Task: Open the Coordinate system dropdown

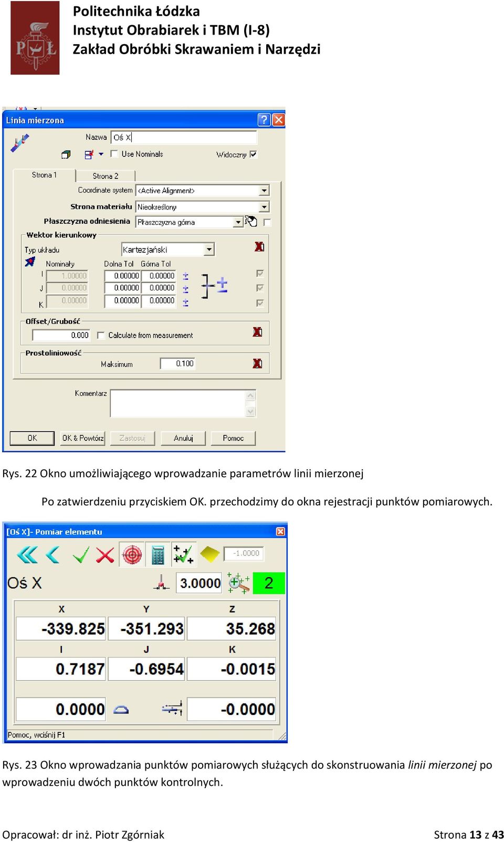Action: [264, 191]
